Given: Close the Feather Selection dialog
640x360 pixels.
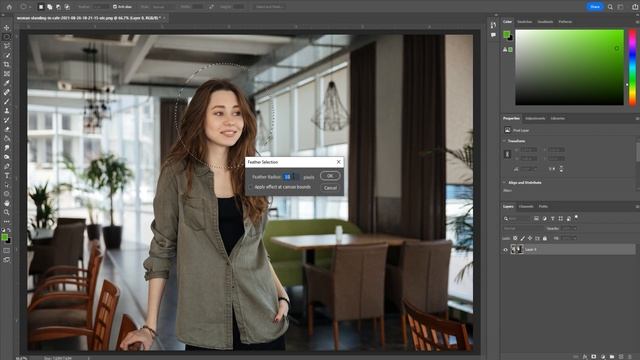Looking at the screenshot, I should [338, 162].
